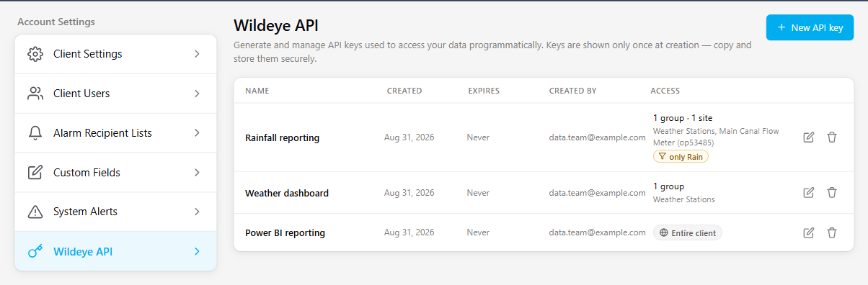Image resolution: width=868 pixels, height=285 pixels.
Task: Click the EXPIRES column header
Action: 484,91
